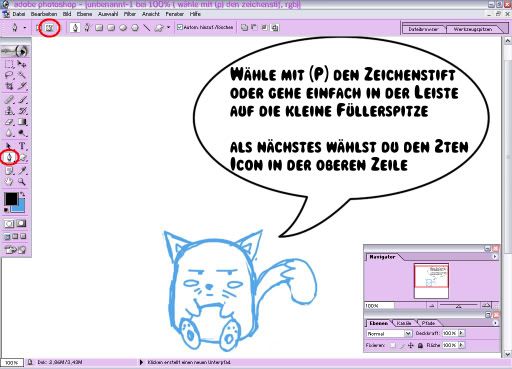The height and width of the screenshot is (369, 512).
Task: Toggle the Autom. hinzuf./löschen checkbox
Action: pyautogui.click(x=180, y=27)
